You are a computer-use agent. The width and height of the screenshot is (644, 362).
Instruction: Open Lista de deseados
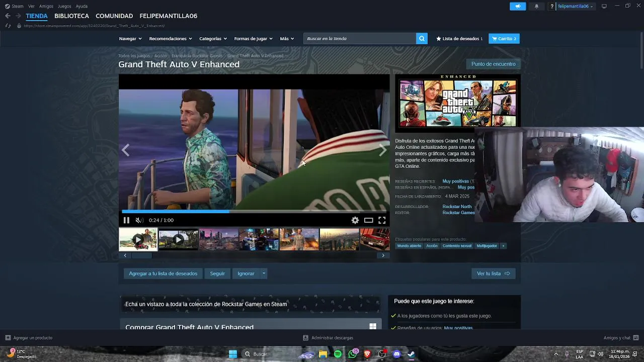[x=459, y=39]
